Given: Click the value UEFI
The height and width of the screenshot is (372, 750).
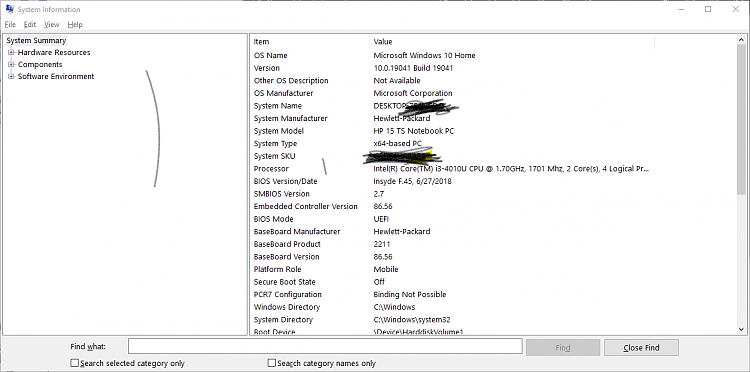Looking at the screenshot, I should click(x=381, y=219).
